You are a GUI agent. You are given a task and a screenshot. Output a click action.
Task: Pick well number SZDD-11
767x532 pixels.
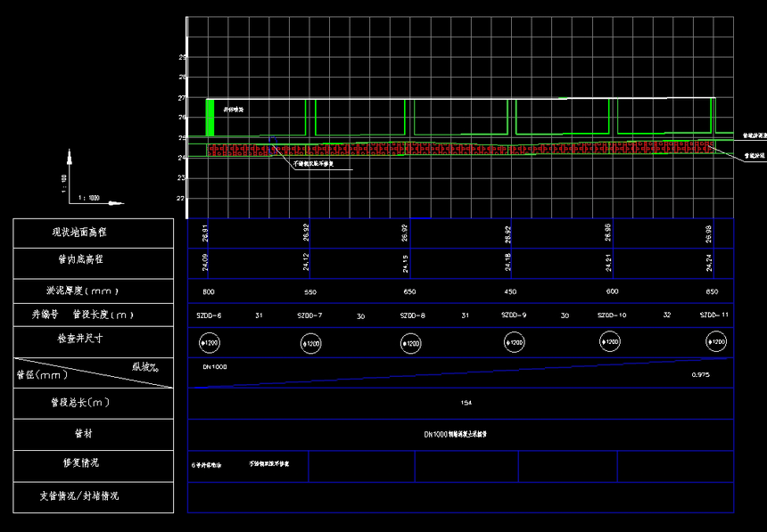714,315
